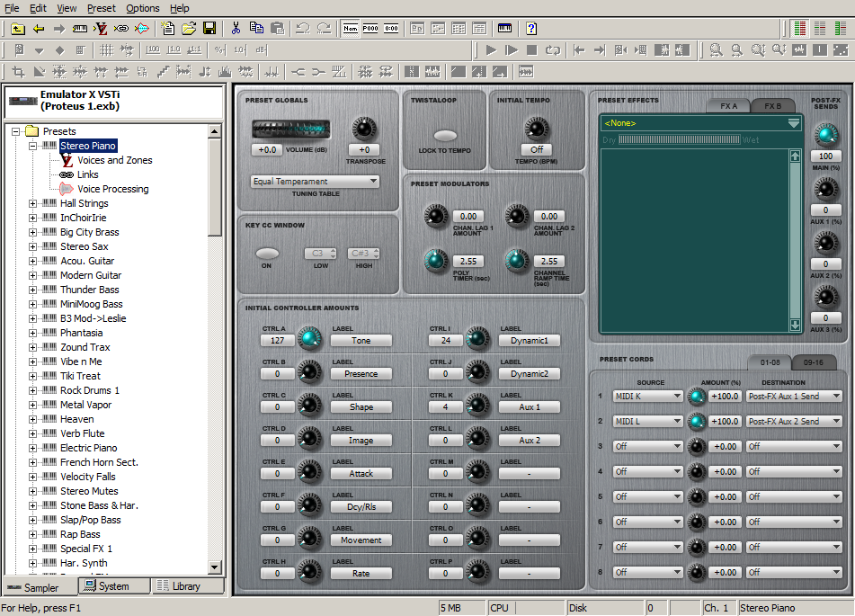Toggle the Twistaloop Lock To Tempo button
The height and width of the screenshot is (616, 855).
445,136
